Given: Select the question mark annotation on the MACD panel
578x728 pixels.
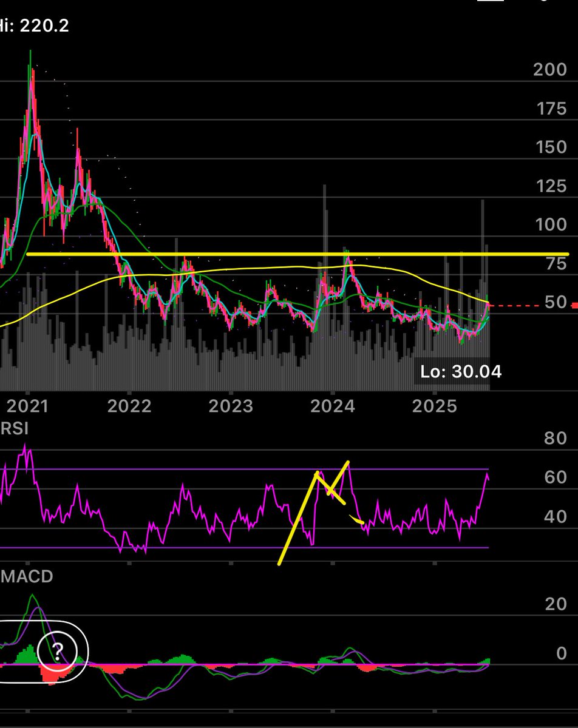Looking at the screenshot, I should pos(58,652).
